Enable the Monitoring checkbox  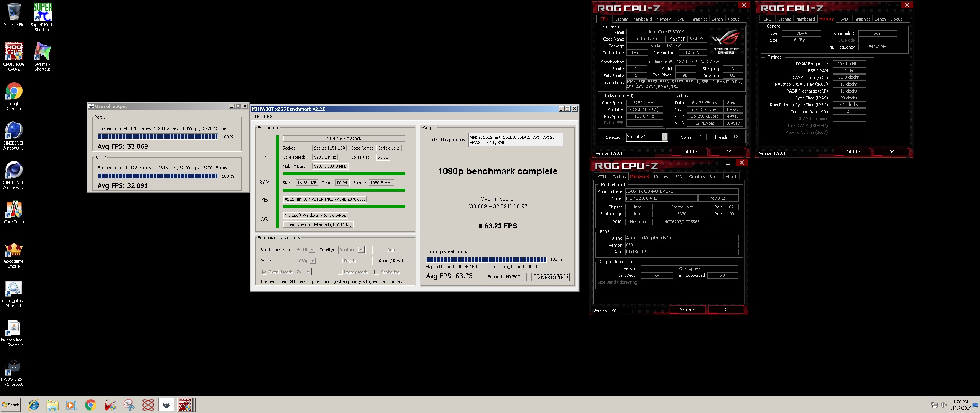376,272
